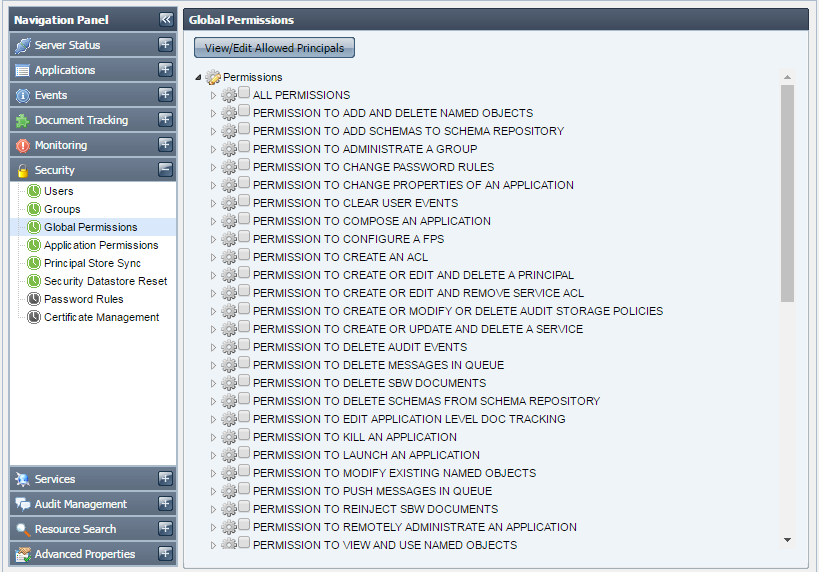Enable the COMPOSE AN APPLICATION checkbox
Viewport: 819px width, 572px height.
(x=244, y=219)
